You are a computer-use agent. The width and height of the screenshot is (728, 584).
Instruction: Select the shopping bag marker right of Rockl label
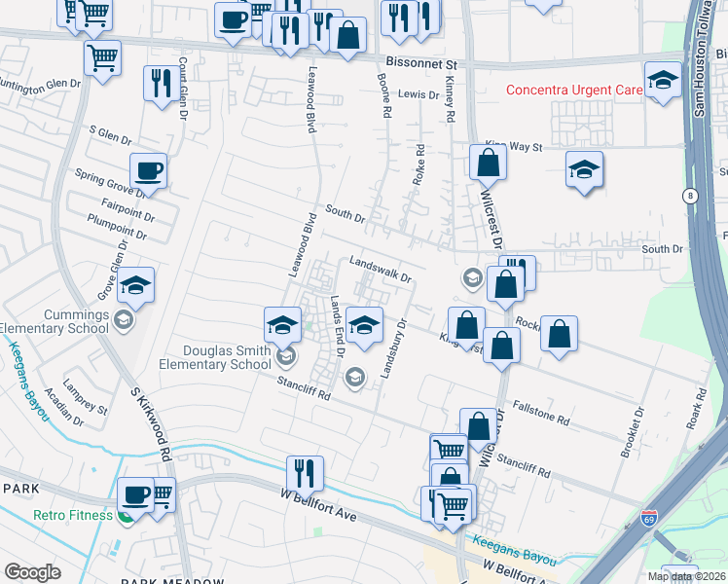pyautogui.click(x=559, y=334)
